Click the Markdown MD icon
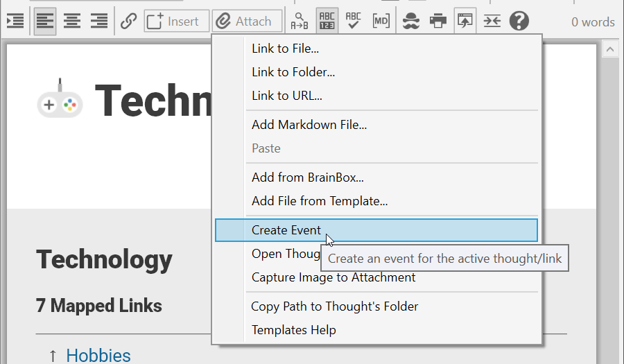The width and height of the screenshot is (624, 364). 381,21
